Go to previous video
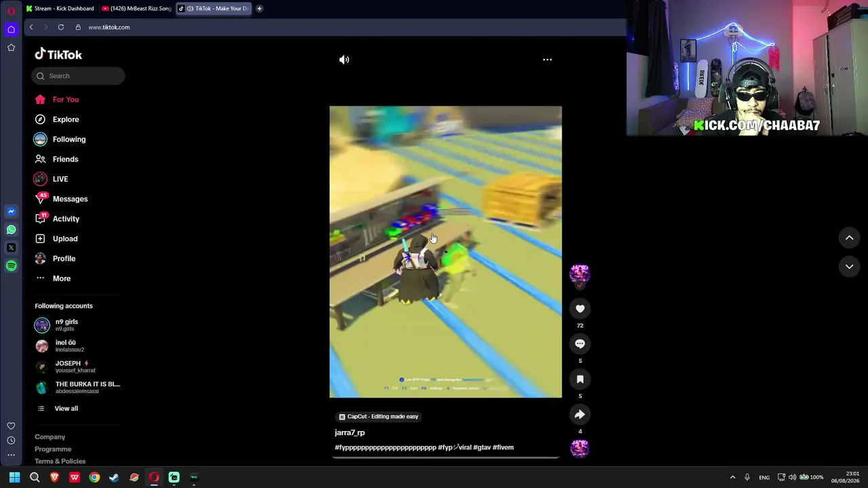The height and width of the screenshot is (488, 868). [849, 238]
